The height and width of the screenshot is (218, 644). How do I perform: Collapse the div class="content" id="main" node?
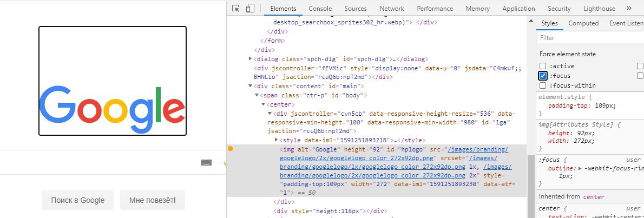pyautogui.click(x=251, y=86)
